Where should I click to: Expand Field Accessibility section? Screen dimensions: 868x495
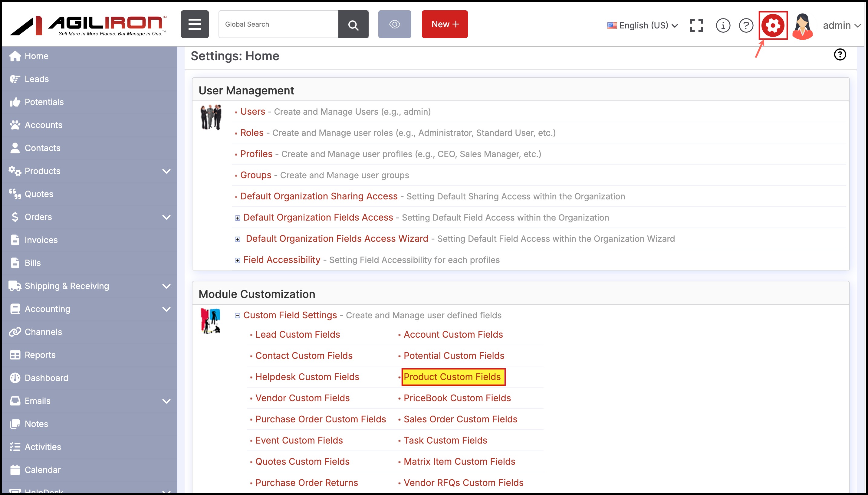pos(237,261)
